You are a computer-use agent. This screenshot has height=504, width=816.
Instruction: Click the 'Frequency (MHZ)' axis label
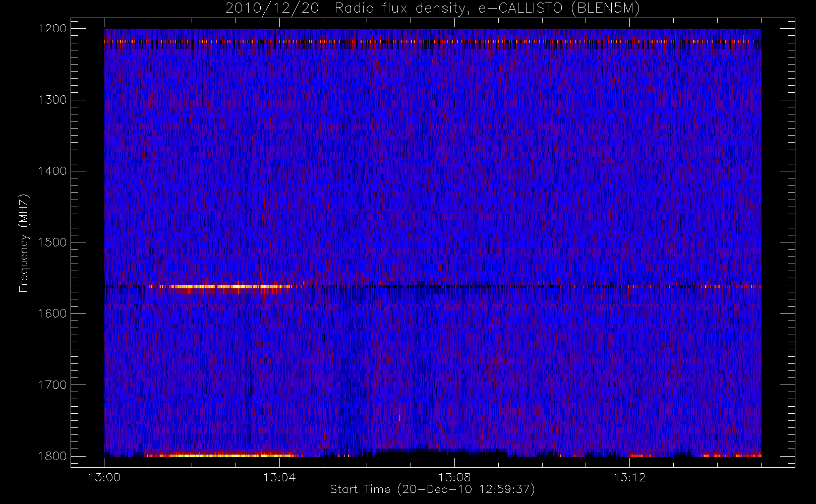(23, 243)
